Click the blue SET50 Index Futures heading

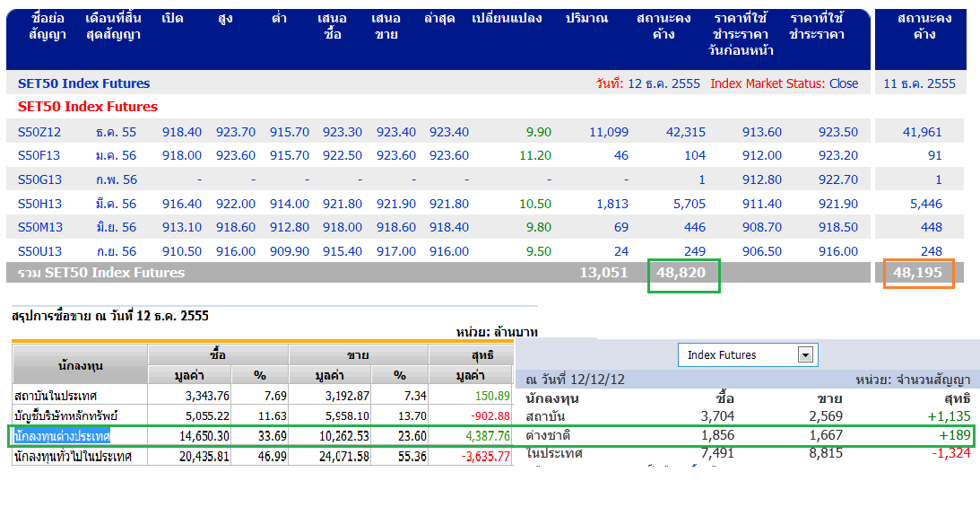click(x=83, y=83)
